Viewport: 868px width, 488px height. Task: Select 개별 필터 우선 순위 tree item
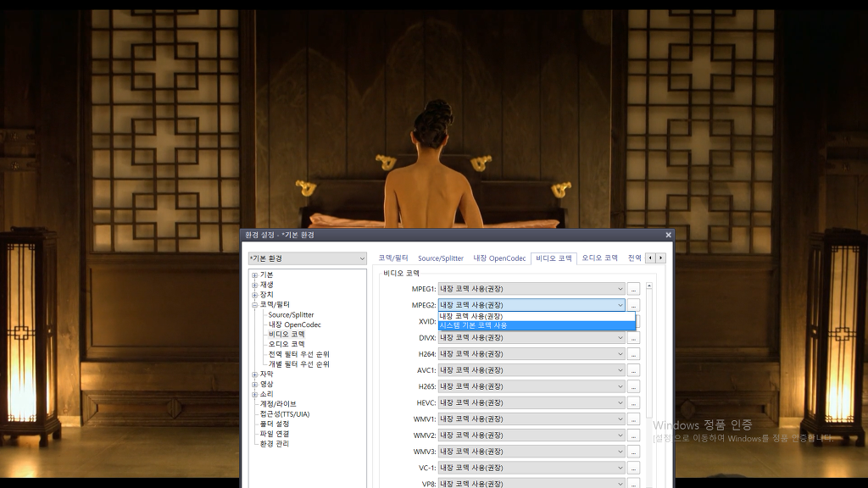[x=299, y=364]
